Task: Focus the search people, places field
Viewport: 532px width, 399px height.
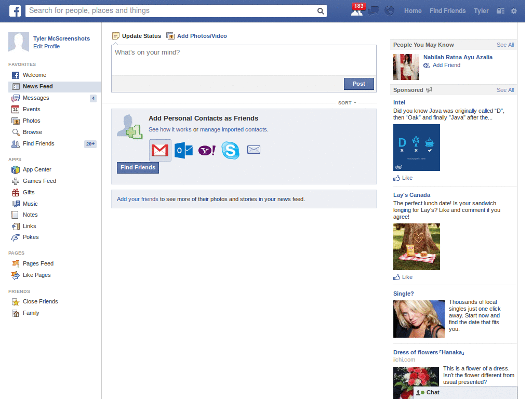Action: pos(171,11)
